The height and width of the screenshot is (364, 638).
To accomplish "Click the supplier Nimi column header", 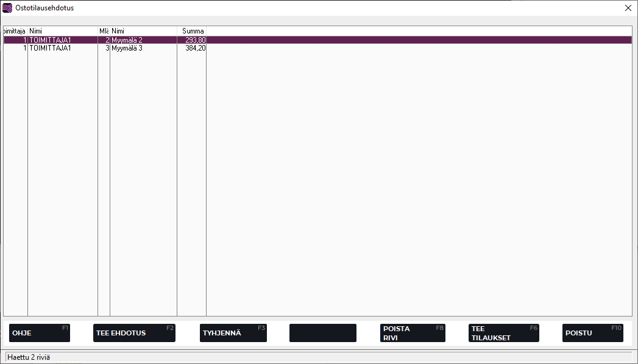I will [x=62, y=30].
